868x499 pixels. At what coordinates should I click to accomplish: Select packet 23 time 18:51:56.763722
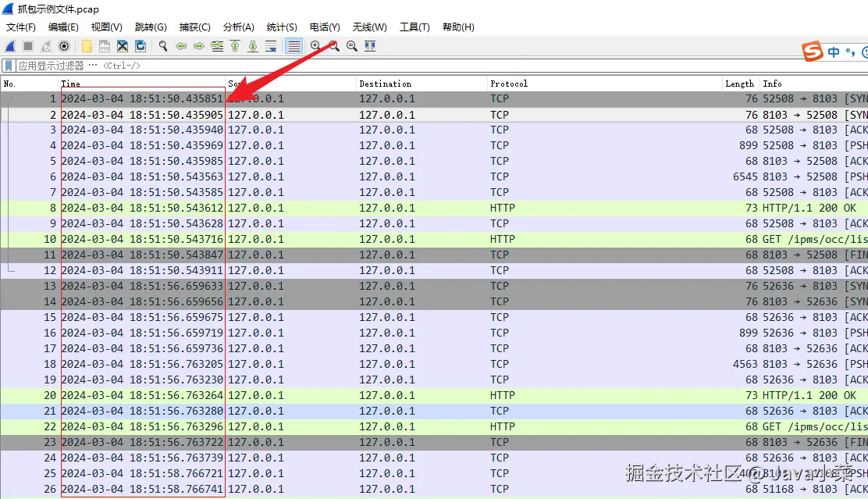(x=142, y=443)
